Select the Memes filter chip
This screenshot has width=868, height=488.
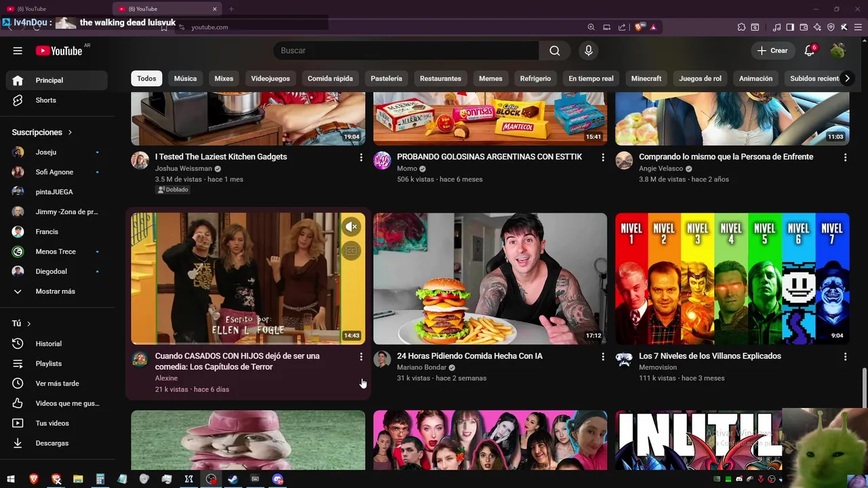(x=491, y=79)
